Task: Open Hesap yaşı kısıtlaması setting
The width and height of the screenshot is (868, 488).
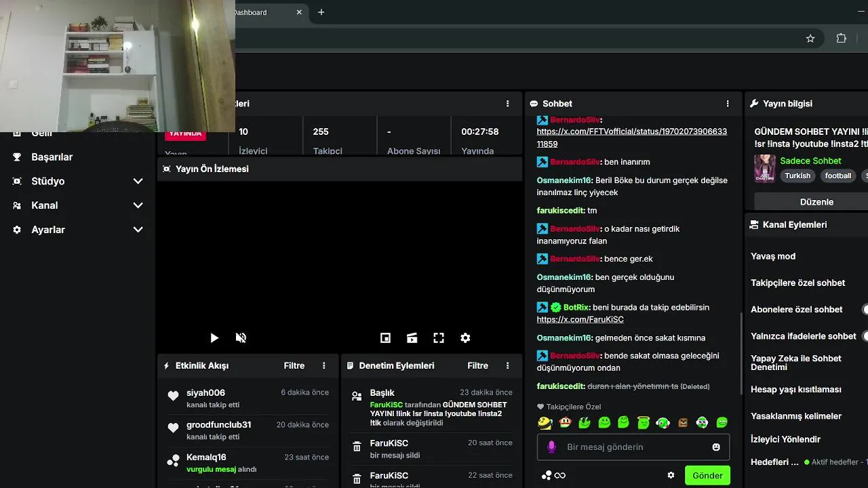Action: pyautogui.click(x=796, y=389)
